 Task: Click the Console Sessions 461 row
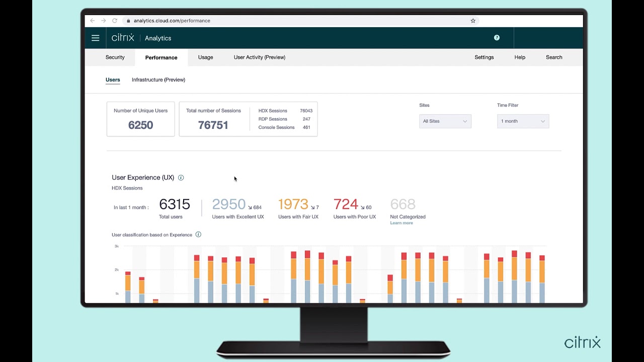pyautogui.click(x=284, y=127)
